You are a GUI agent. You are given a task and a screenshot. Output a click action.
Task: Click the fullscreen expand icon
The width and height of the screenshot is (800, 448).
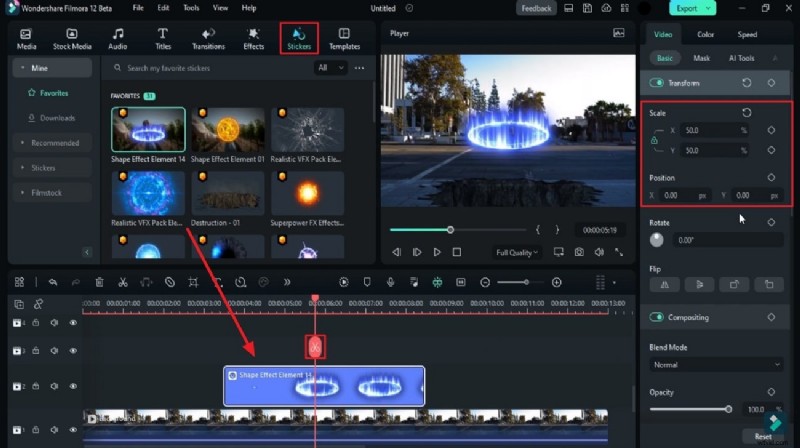pos(619,252)
